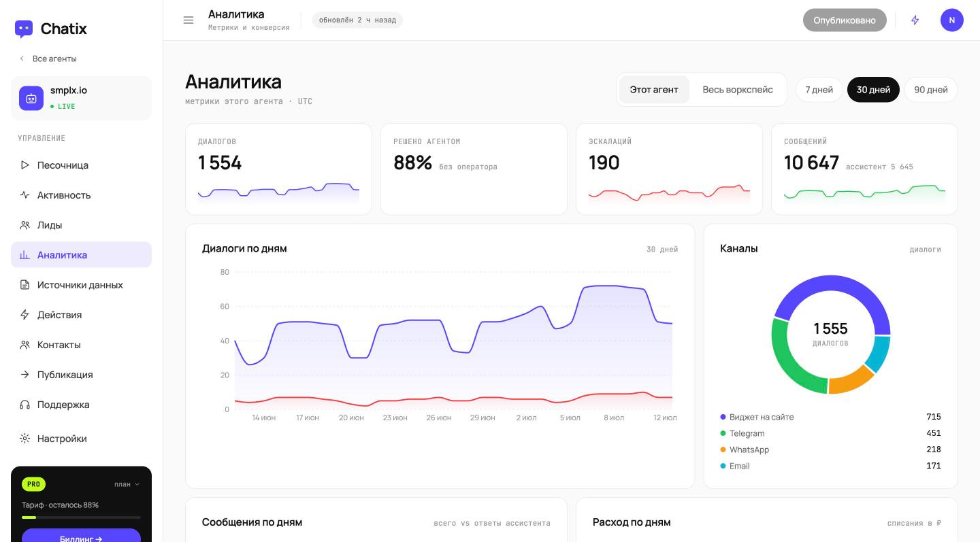The image size is (980, 542).
Task: Click the lightning bolt icon in header
Action: click(915, 20)
